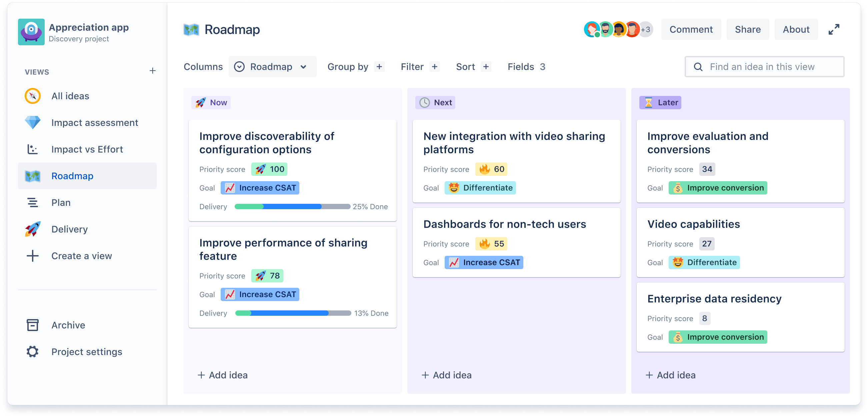Image resolution: width=868 pixels, height=417 pixels.
Task: Click the Impact vs Effort view icon
Action: [x=32, y=149]
